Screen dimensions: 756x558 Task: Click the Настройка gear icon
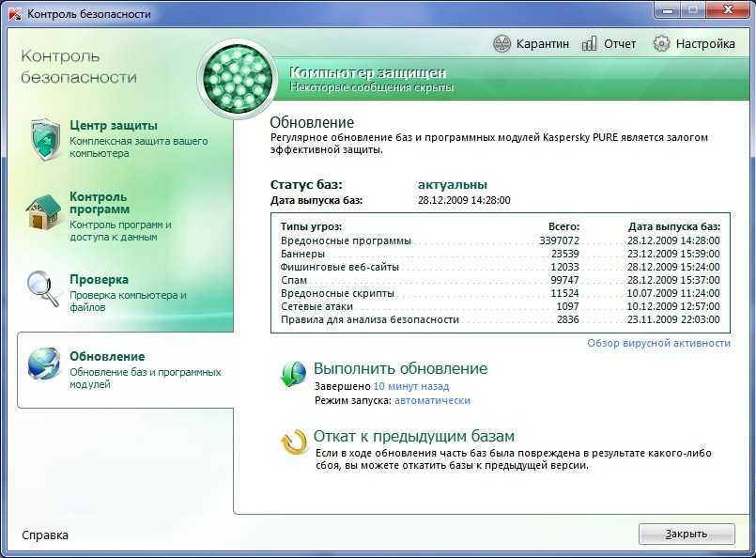point(661,43)
